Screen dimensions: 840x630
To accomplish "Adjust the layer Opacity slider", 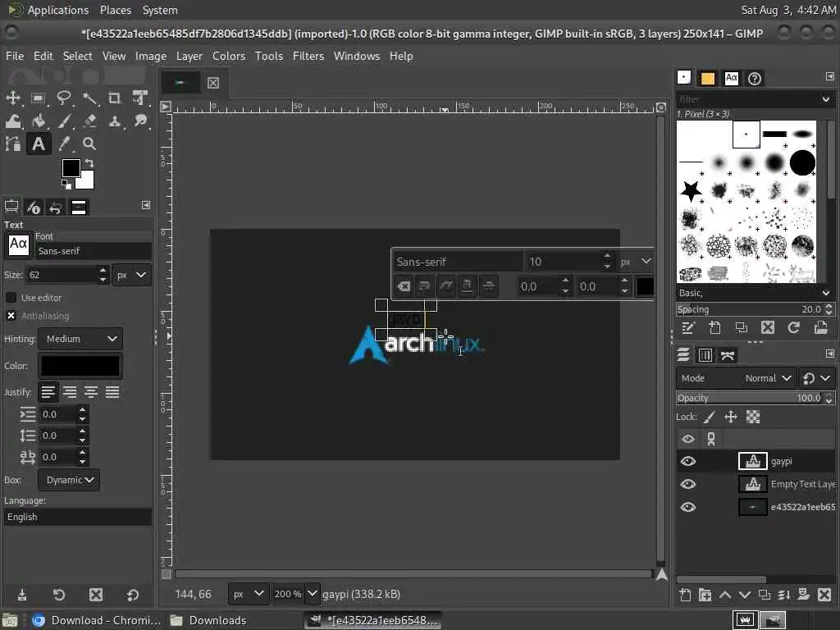I will pos(750,398).
